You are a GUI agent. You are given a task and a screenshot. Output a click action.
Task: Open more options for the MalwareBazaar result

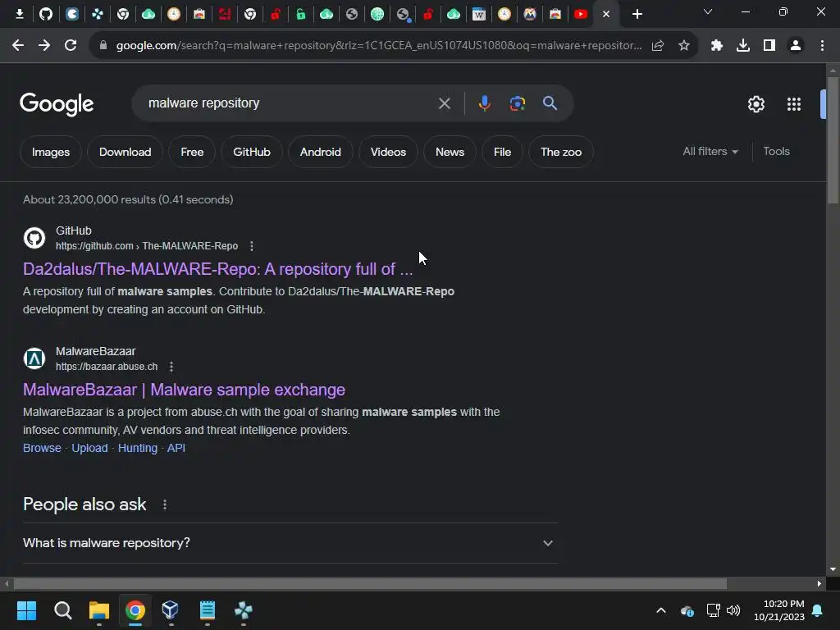tap(171, 367)
